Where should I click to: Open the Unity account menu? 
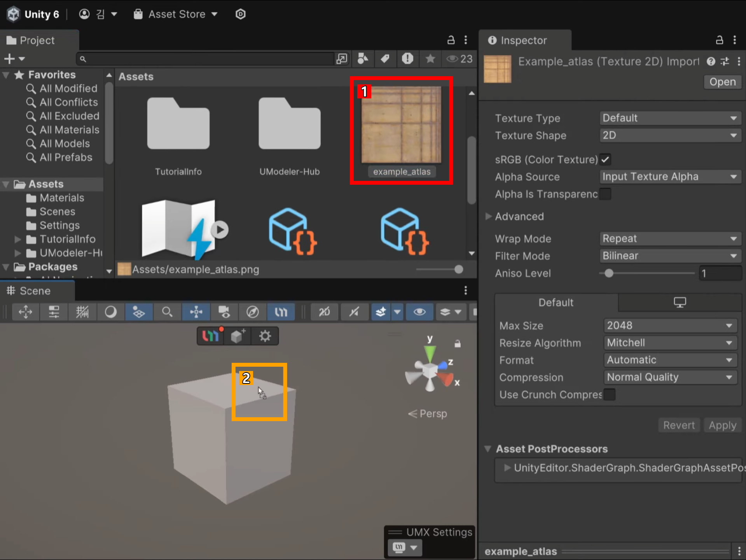tap(98, 14)
